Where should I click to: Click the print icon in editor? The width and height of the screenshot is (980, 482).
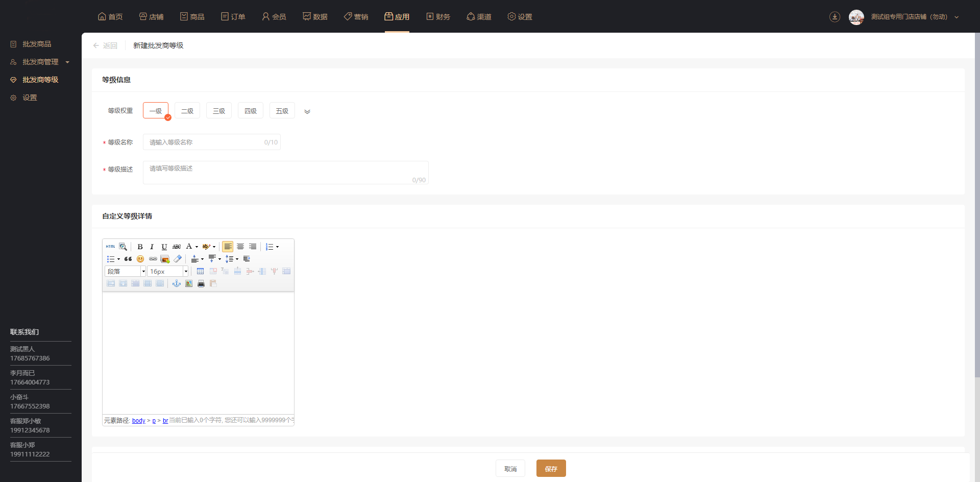201,283
